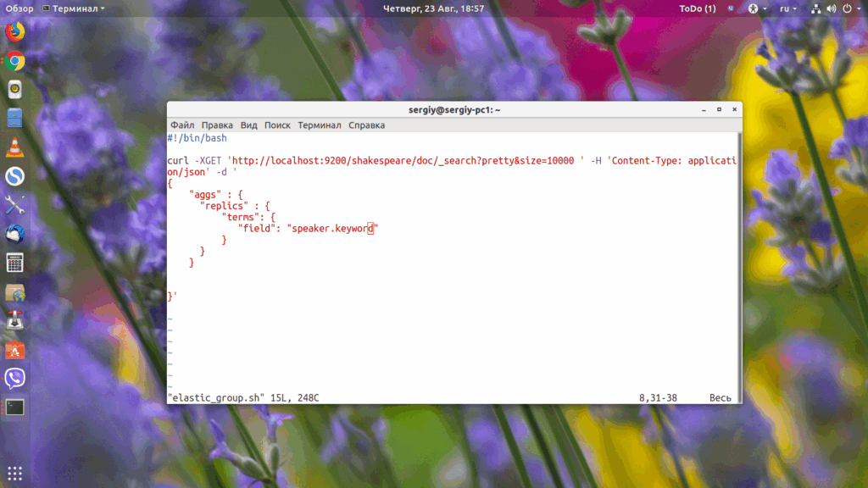Open Ubuntu Software store icon

coord(15,350)
